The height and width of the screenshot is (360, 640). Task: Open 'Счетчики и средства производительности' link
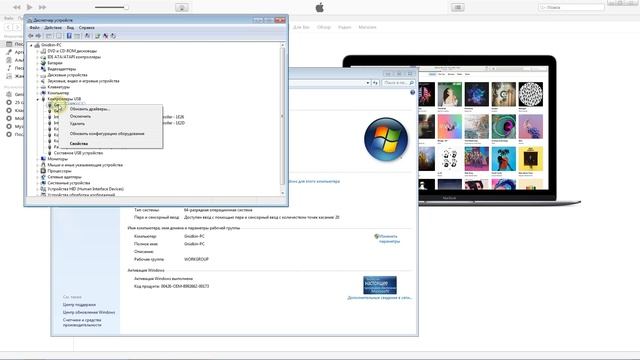(x=82, y=322)
